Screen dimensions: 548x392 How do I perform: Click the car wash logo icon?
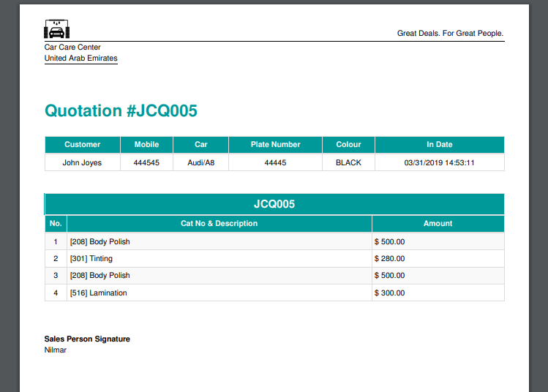pos(56,29)
